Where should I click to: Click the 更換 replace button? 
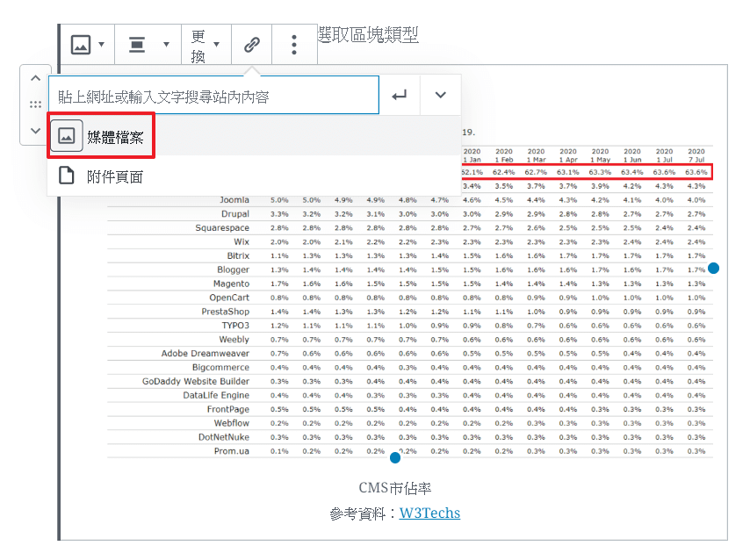pos(206,46)
